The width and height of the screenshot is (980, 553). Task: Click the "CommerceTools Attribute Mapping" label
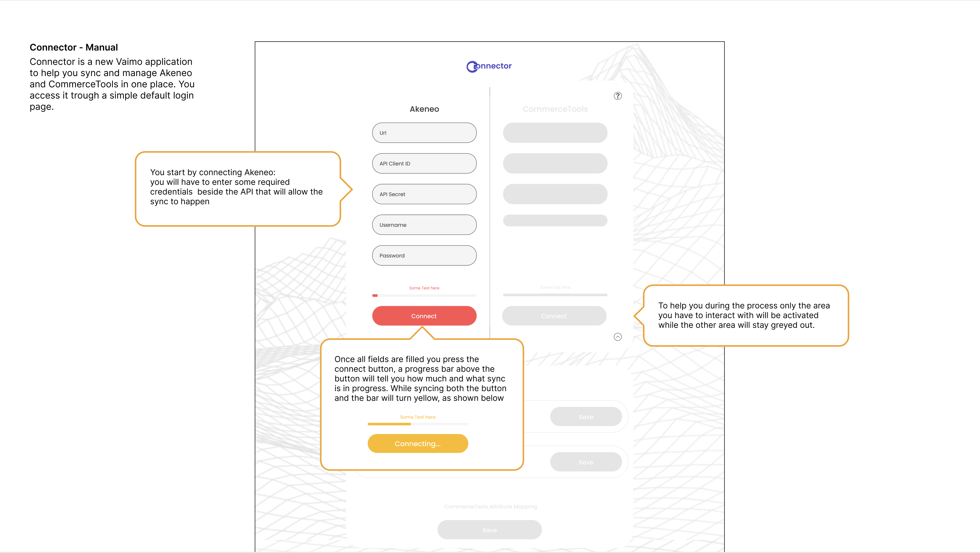(490, 506)
